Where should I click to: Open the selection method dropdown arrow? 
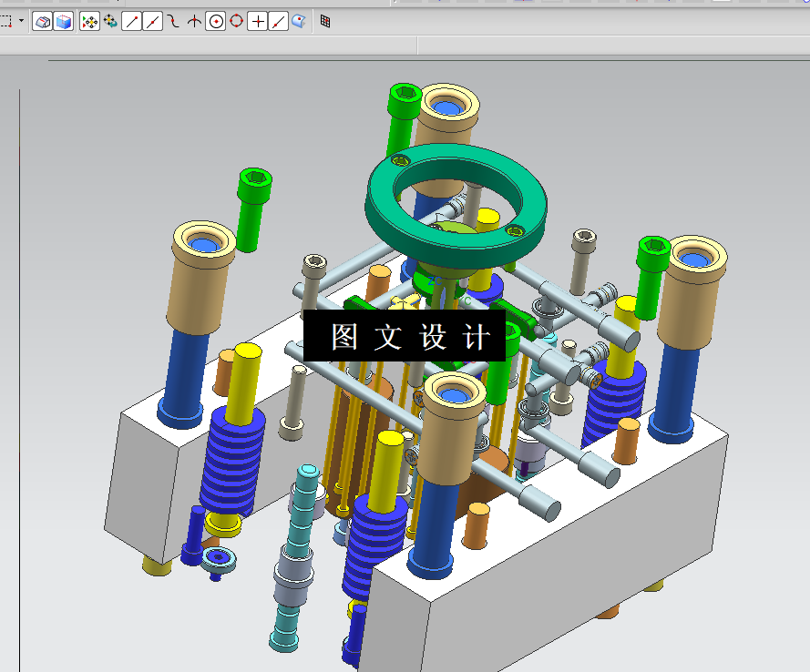coord(21,21)
